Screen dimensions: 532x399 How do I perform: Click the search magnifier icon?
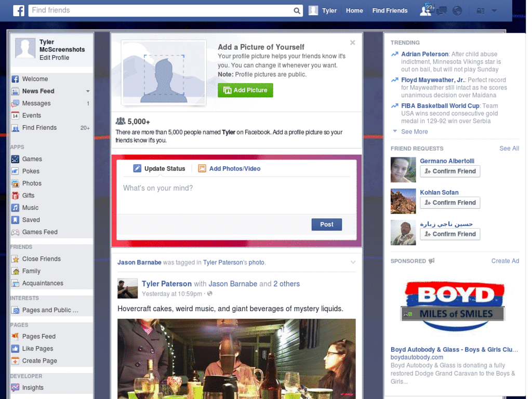[x=297, y=10]
